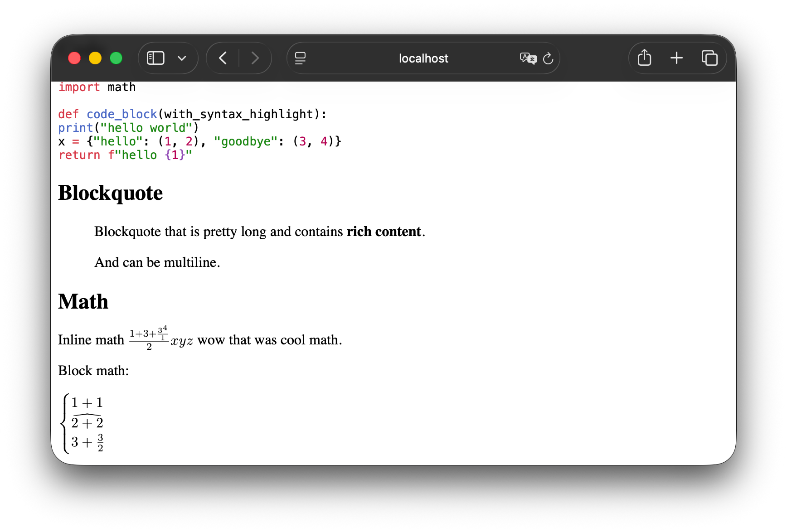
Task: Click the import math code line
Action: click(x=97, y=87)
